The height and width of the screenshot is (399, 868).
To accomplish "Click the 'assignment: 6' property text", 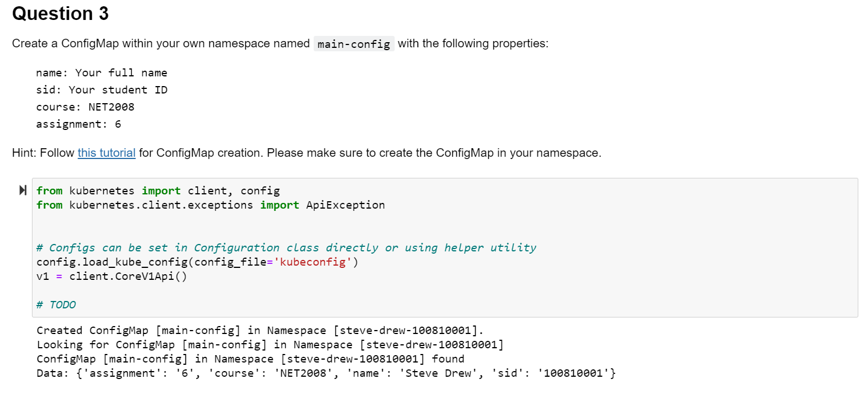I will point(78,124).
